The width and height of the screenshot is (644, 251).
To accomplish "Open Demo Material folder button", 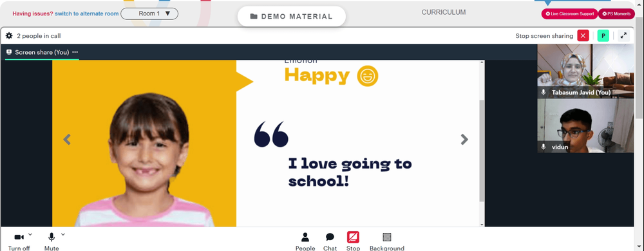I will tap(292, 16).
